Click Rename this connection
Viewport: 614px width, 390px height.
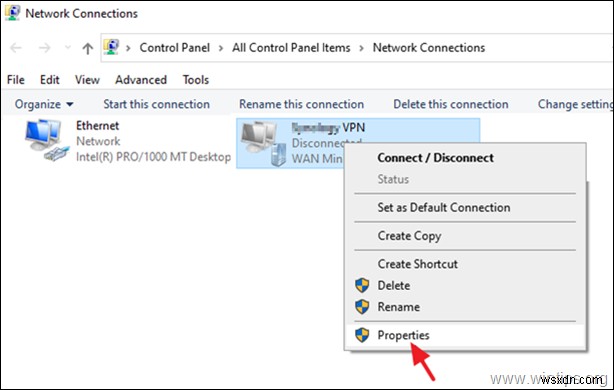(302, 105)
